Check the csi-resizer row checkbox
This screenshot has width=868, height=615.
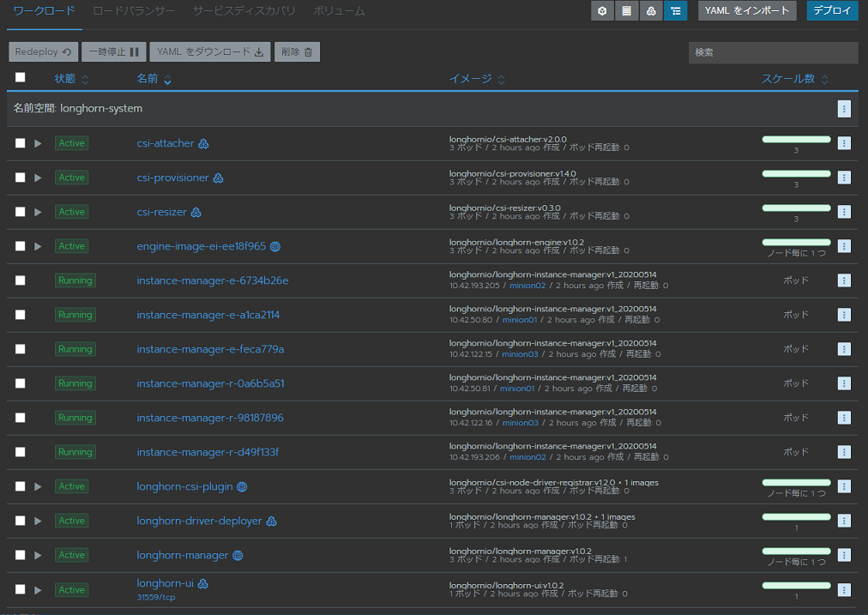pos(21,212)
